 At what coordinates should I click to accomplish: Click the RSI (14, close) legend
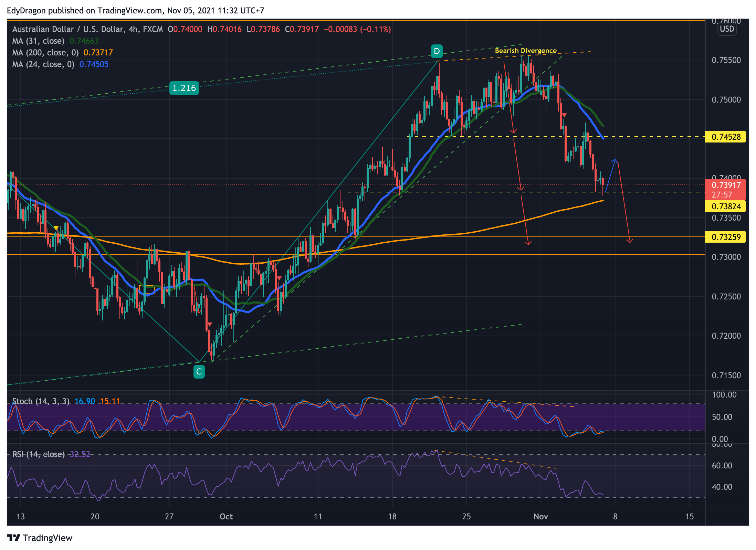coord(39,454)
